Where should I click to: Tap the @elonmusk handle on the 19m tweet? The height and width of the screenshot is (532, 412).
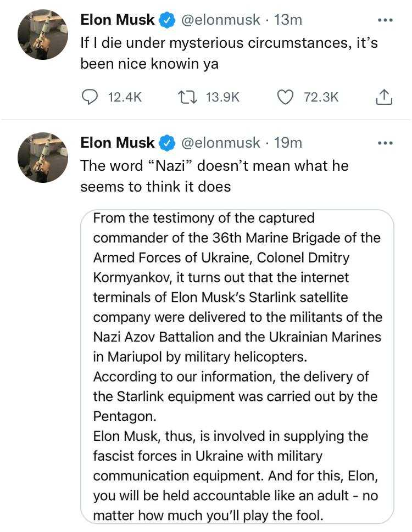(x=221, y=143)
